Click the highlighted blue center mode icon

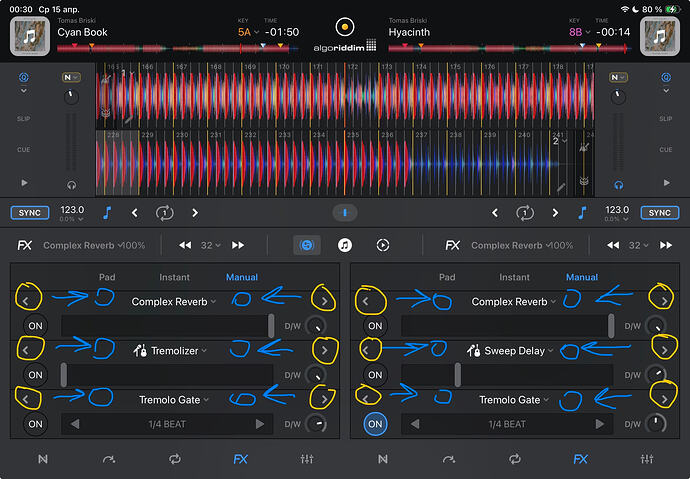(307, 245)
